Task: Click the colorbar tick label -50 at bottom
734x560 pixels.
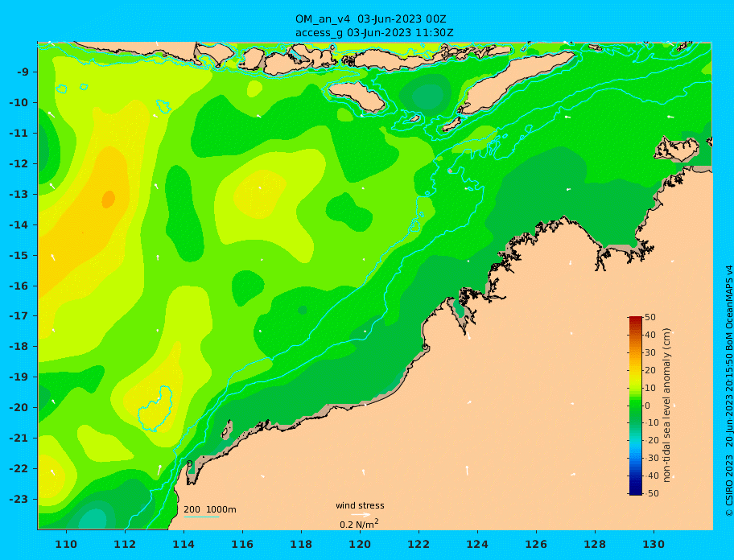Action: click(651, 493)
